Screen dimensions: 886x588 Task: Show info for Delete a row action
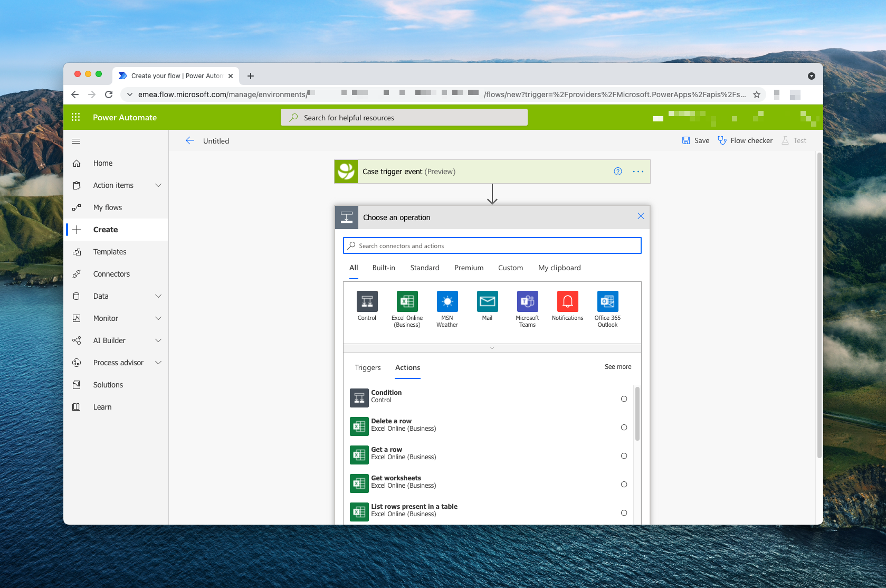[624, 428]
